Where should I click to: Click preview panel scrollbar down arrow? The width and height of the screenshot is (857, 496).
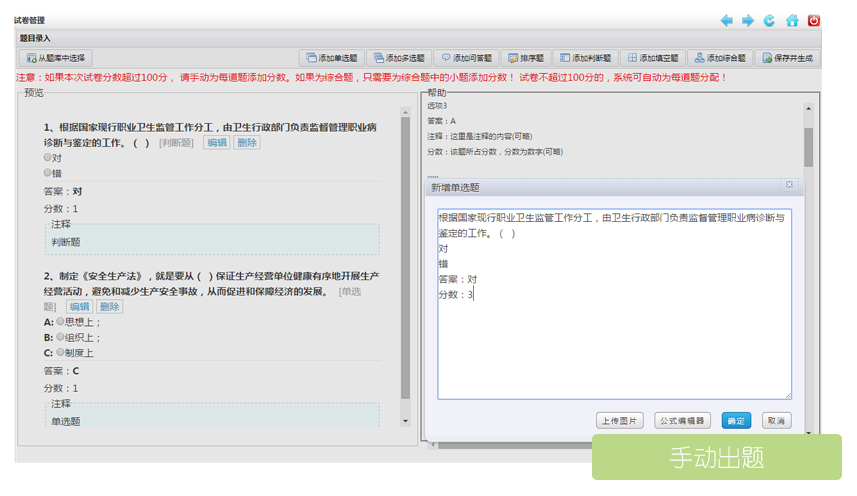point(405,421)
